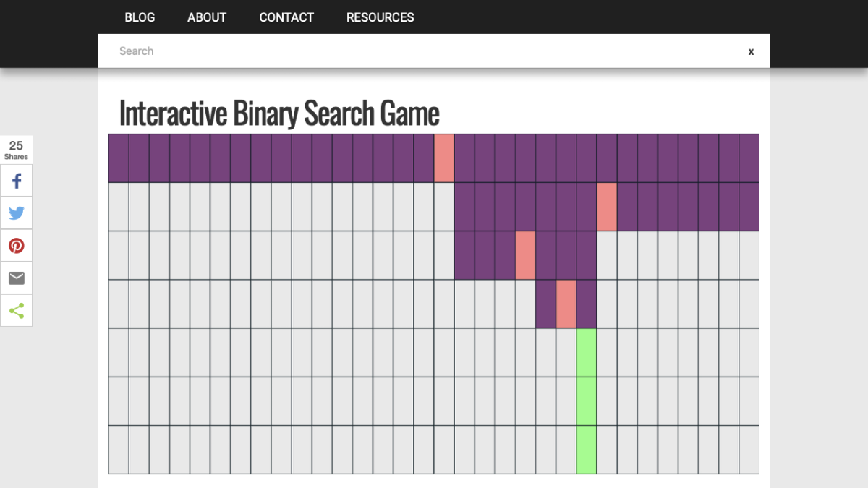Open the RESOURCES page
The image size is (868, 488).
[x=380, y=17]
